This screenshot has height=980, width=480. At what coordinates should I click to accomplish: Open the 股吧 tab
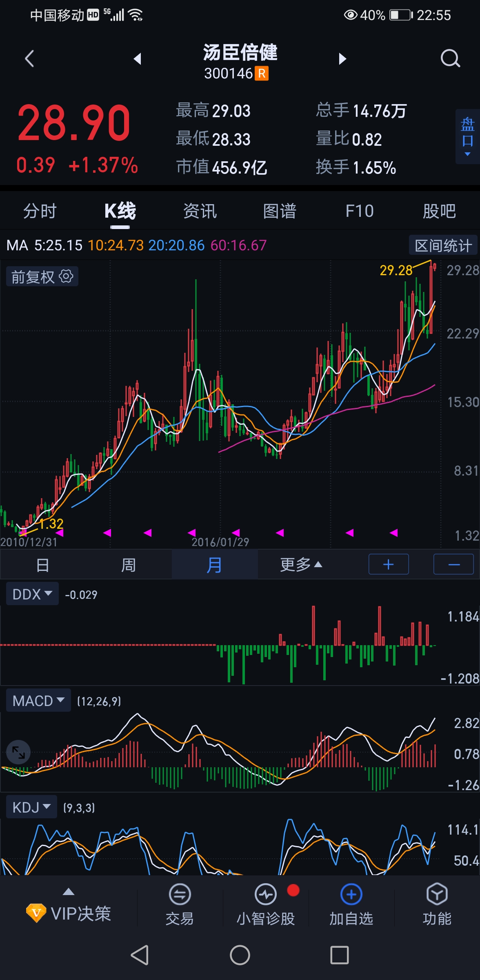click(x=439, y=211)
